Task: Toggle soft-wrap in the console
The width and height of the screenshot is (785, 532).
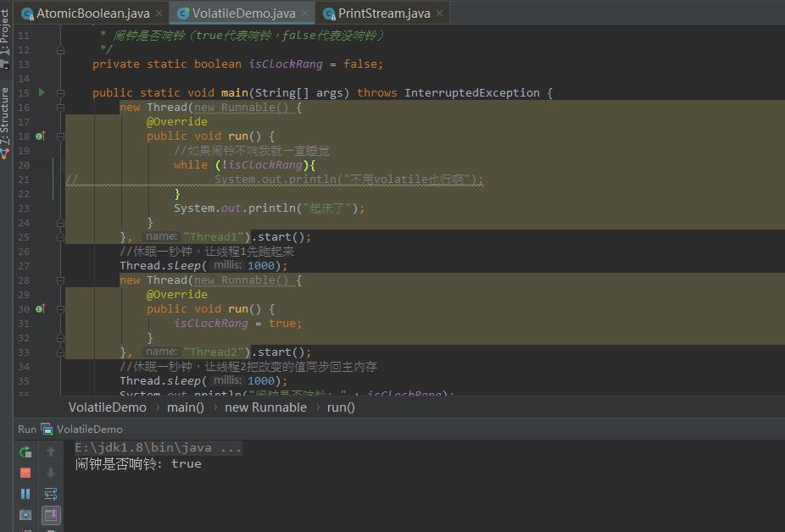Action: coord(51,494)
